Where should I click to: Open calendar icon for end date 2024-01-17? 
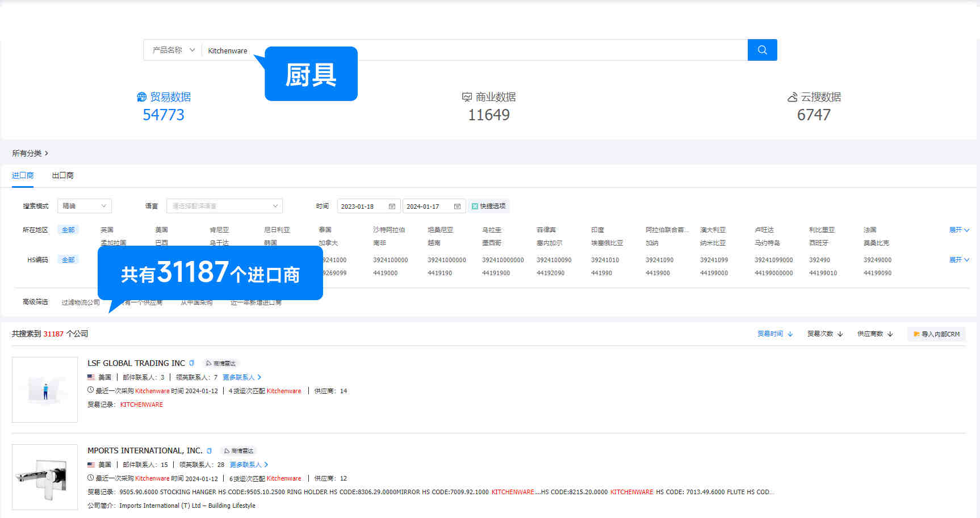457,207
